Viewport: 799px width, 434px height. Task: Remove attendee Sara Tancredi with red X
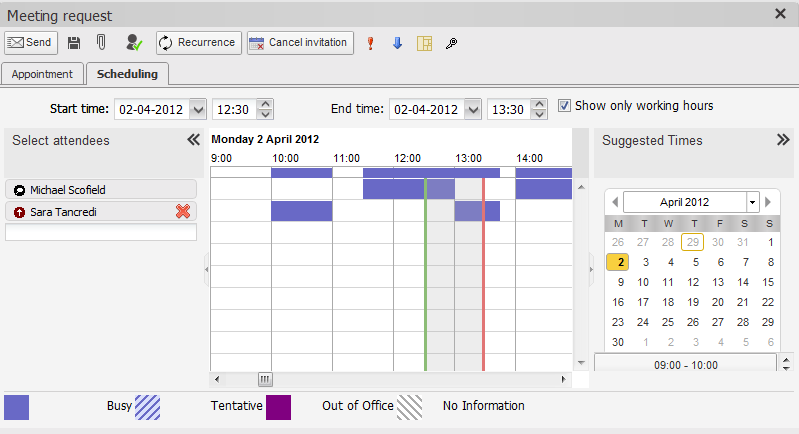click(183, 211)
